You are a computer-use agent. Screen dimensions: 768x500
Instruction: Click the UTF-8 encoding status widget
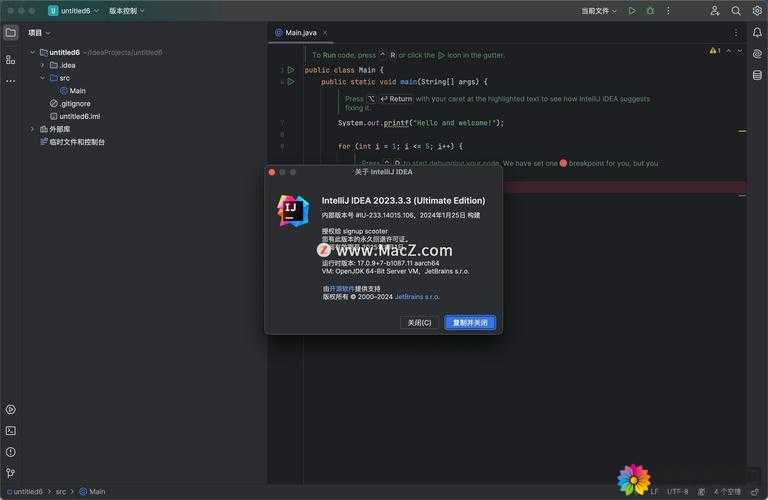[x=677, y=492]
